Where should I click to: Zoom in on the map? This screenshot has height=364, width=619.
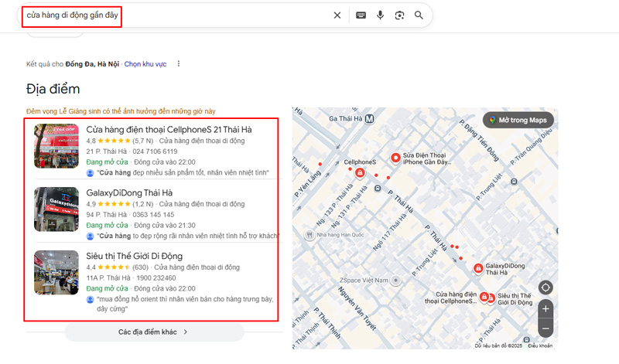pos(545,308)
